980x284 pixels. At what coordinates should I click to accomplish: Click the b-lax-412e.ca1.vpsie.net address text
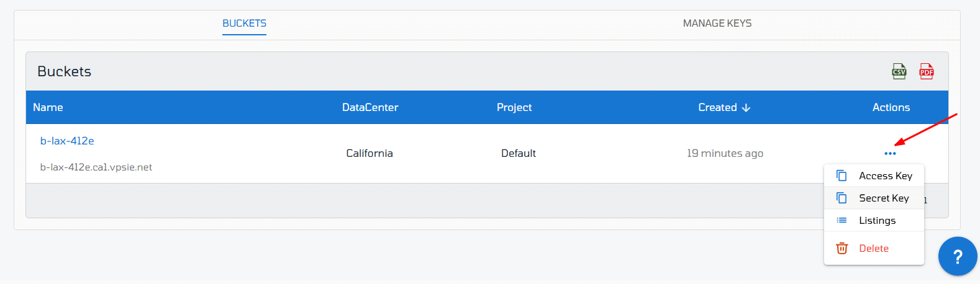click(x=96, y=167)
